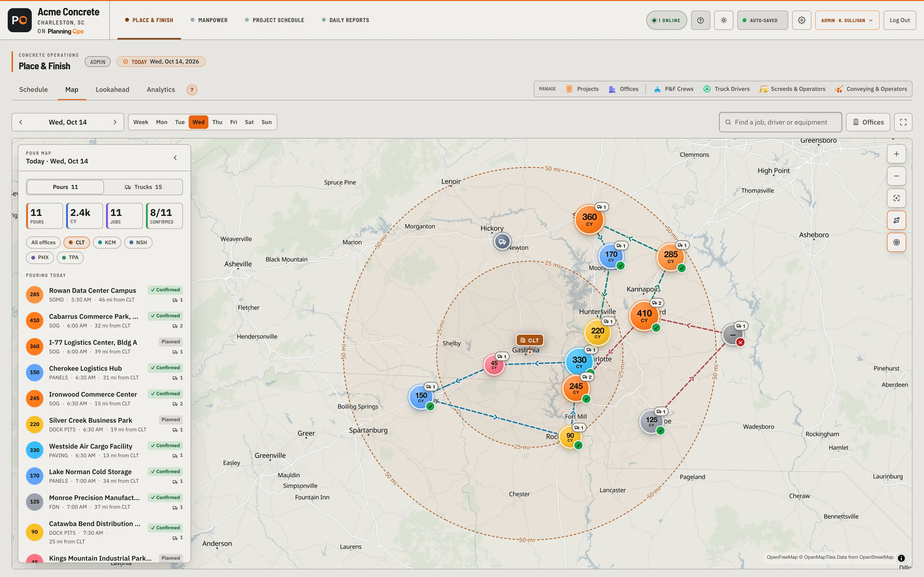The image size is (924, 577).
Task: Click the Offices button beside search
Action: (x=868, y=122)
